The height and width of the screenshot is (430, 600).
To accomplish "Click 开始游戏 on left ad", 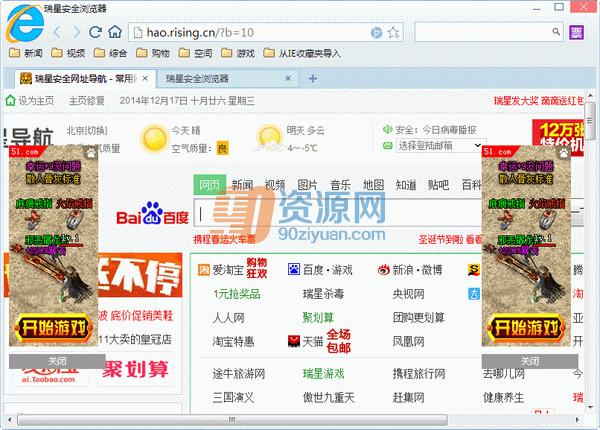I will [x=53, y=328].
